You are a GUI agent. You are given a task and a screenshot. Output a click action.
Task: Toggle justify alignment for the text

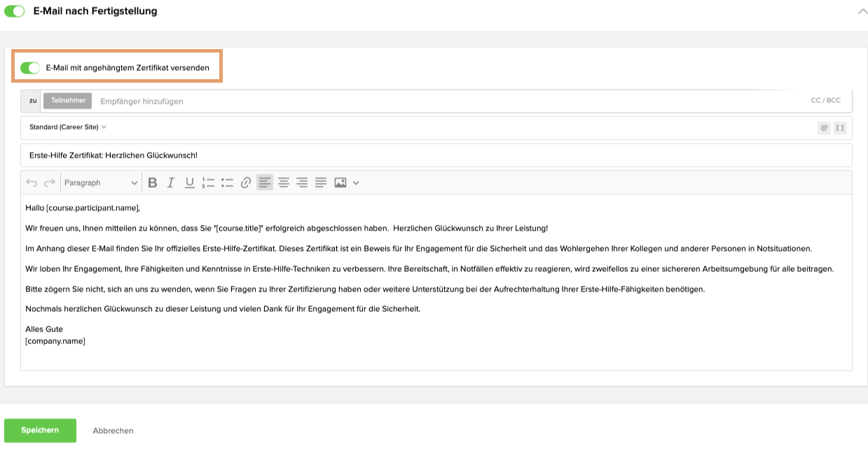click(321, 182)
